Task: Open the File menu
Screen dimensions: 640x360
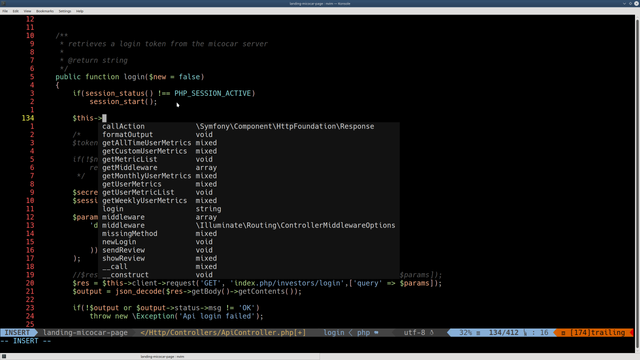Action: 5,11
